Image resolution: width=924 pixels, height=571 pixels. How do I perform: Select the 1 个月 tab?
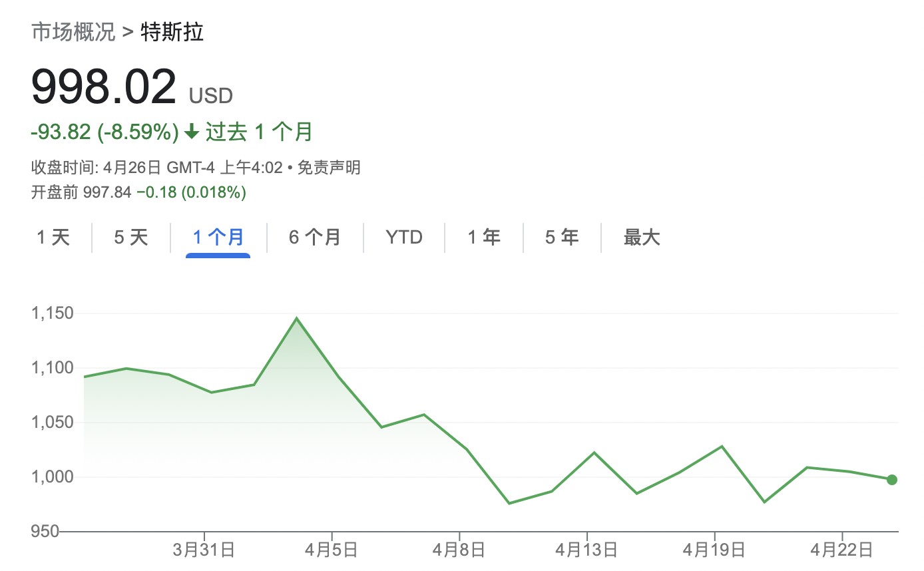(x=218, y=237)
